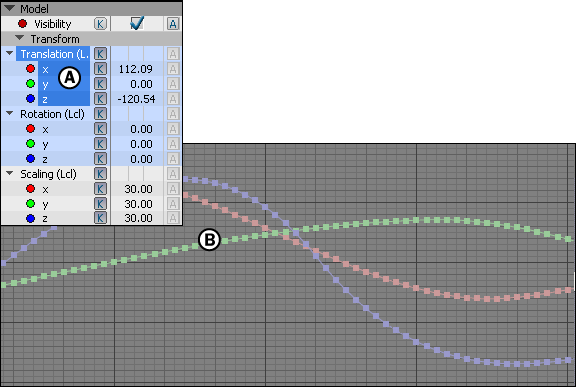
Task: Click the A button for Scaling z
Action: (x=173, y=218)
